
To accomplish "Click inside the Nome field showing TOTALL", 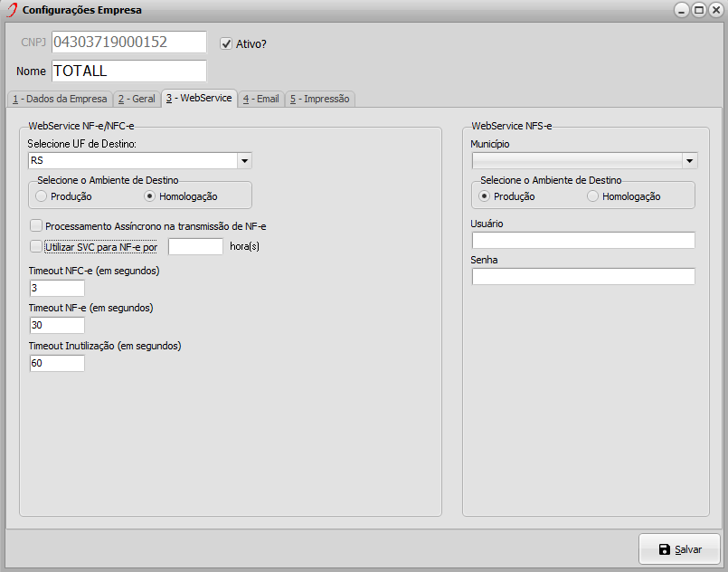I will pos(127,70).
